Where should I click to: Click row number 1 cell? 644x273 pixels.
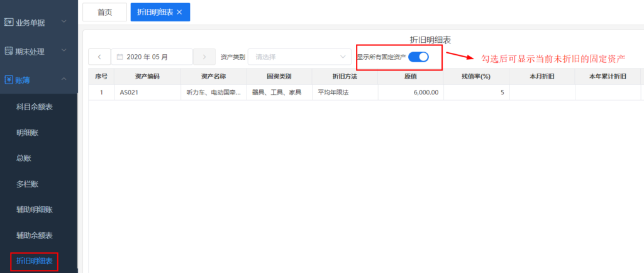tap(101, 92)
